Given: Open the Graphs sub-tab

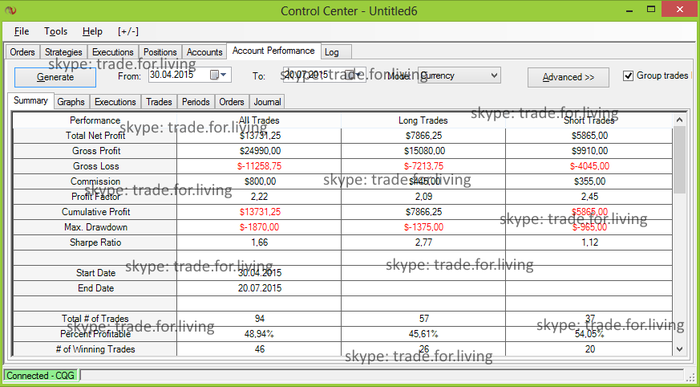Looking at the screenshot, I should 71,102.
